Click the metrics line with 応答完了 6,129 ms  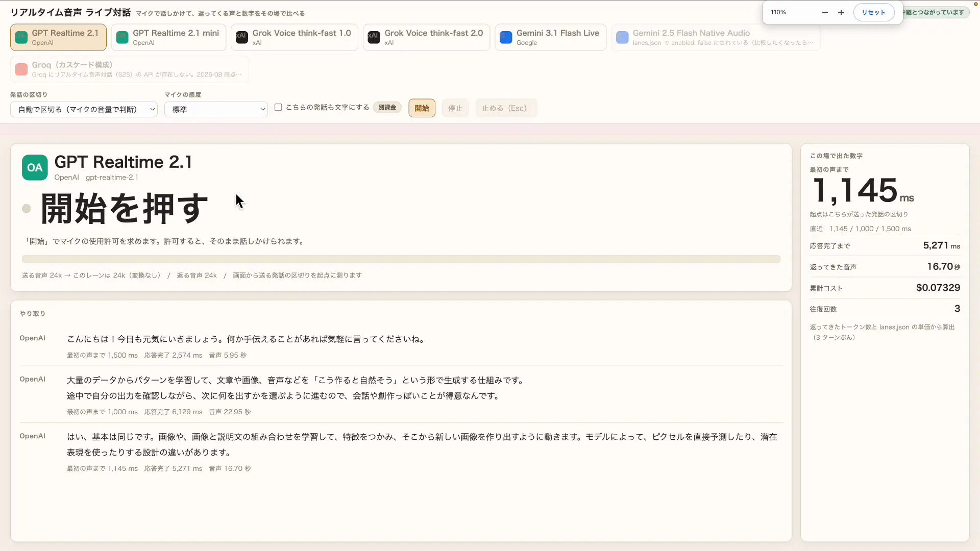159,412
